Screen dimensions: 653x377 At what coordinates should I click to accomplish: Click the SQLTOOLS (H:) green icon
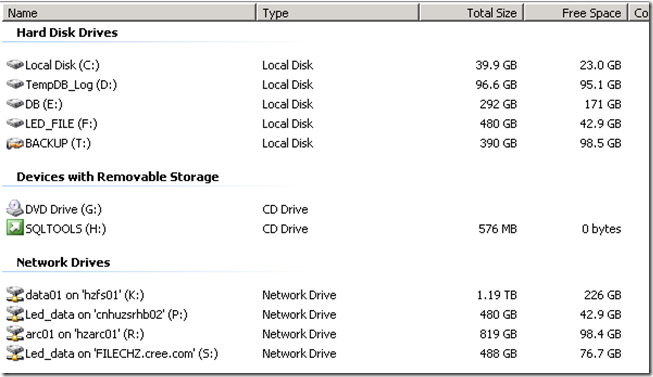click(15, 228)
